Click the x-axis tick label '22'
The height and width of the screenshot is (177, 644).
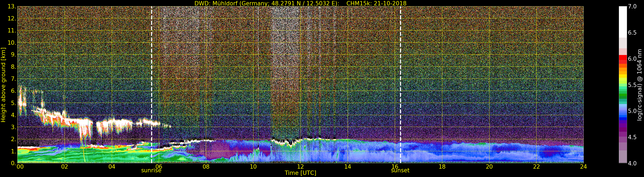[536, 167]
